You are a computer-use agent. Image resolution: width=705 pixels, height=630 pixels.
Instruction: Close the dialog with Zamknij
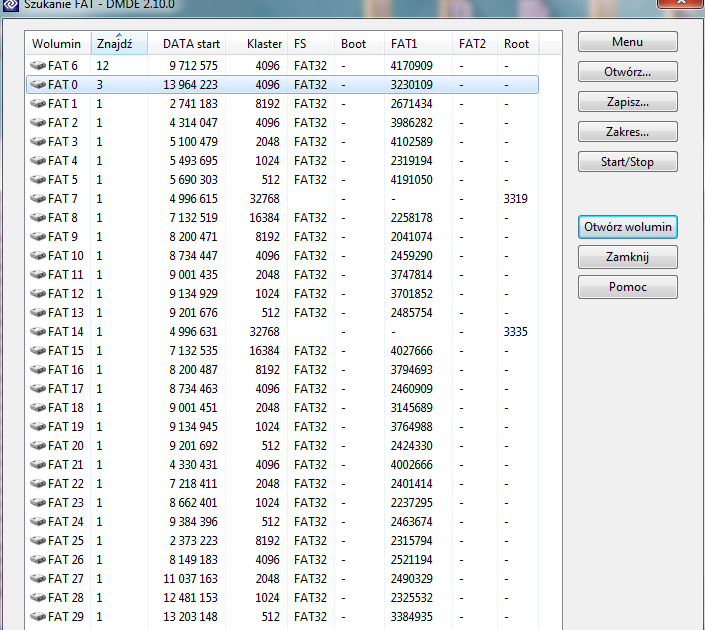pyautogui.click(x=628, y=257)
